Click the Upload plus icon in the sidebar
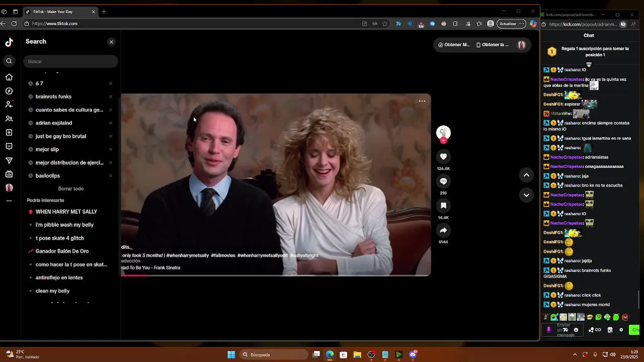This screenshot has width=644, height=362. pyautogui.click(x=9, y=133)
